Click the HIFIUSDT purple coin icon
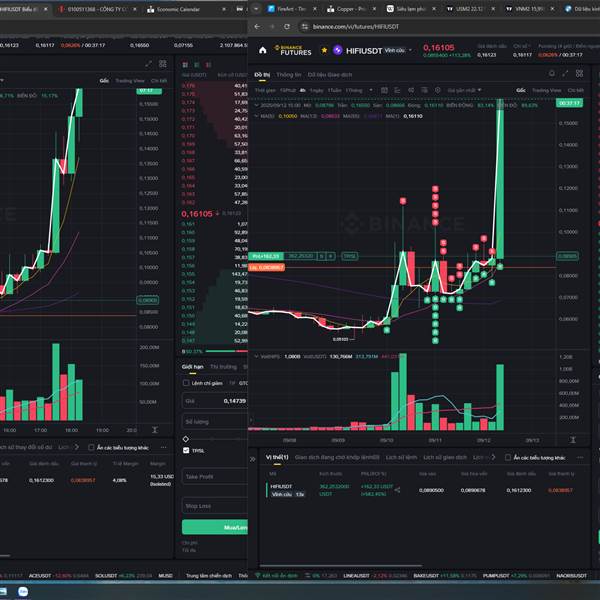Image resolution: width=600 pixels, height=600 pixels. pos(338,50)
